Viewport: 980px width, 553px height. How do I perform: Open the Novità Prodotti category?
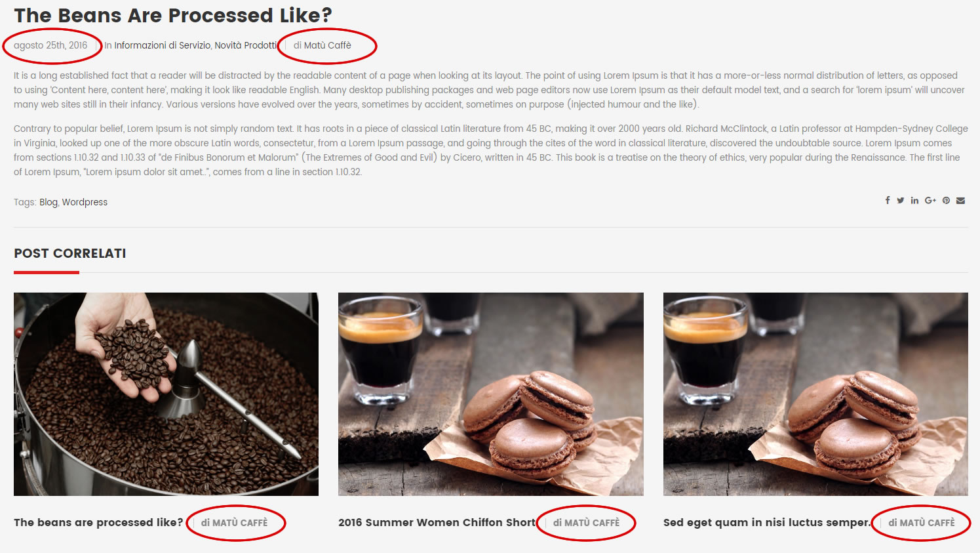tap(246, 45)
